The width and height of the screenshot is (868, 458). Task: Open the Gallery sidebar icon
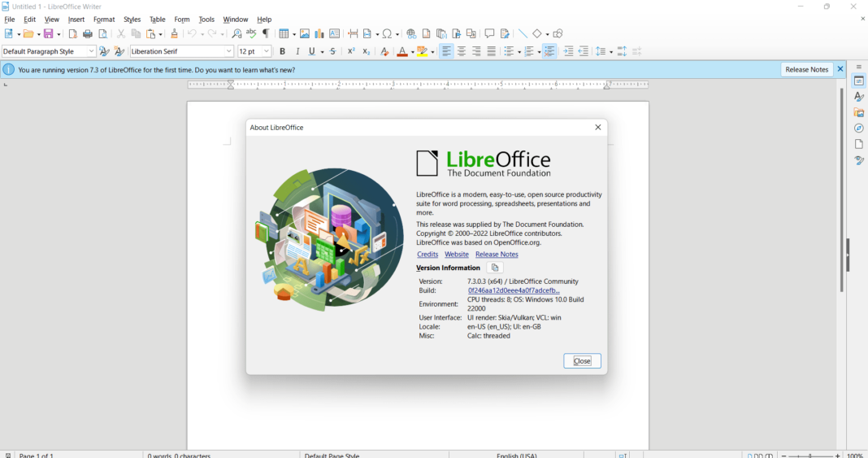pos(858,112)
